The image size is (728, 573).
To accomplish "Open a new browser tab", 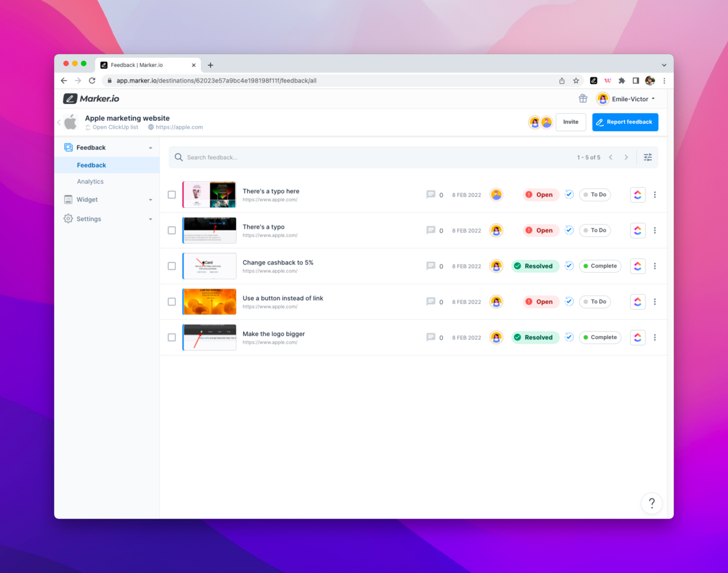I will coord(211,65).
